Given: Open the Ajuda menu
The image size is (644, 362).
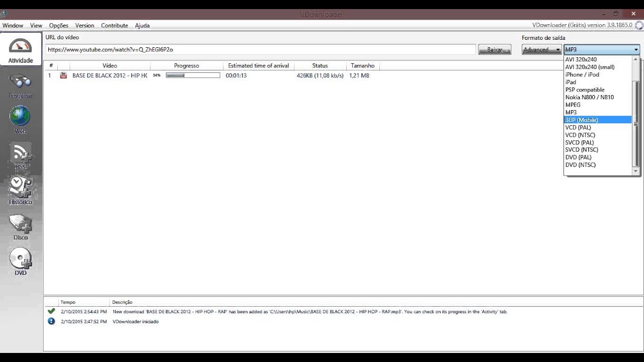Looking at the screenshot, I should (x=142, y=26).
